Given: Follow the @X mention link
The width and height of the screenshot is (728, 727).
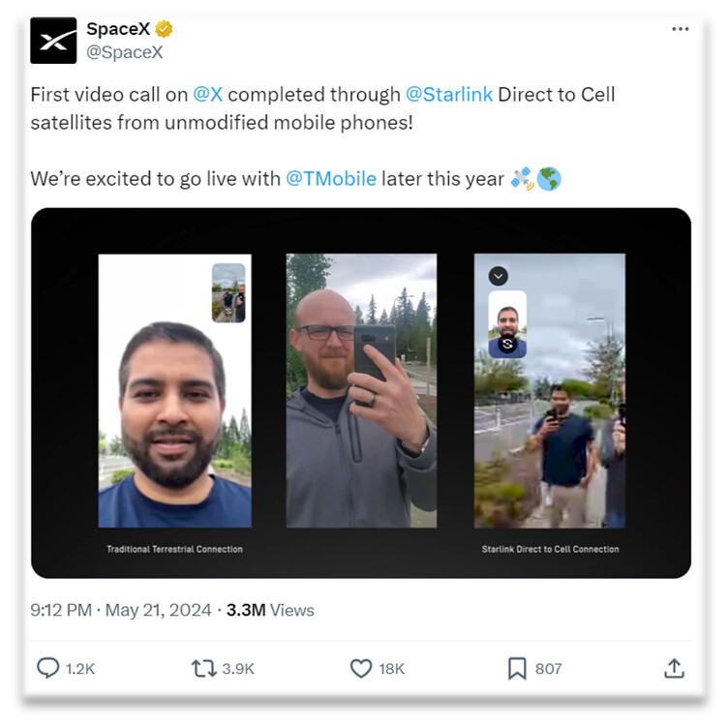Looking at the screenshot, I should (x=207, y=95).
